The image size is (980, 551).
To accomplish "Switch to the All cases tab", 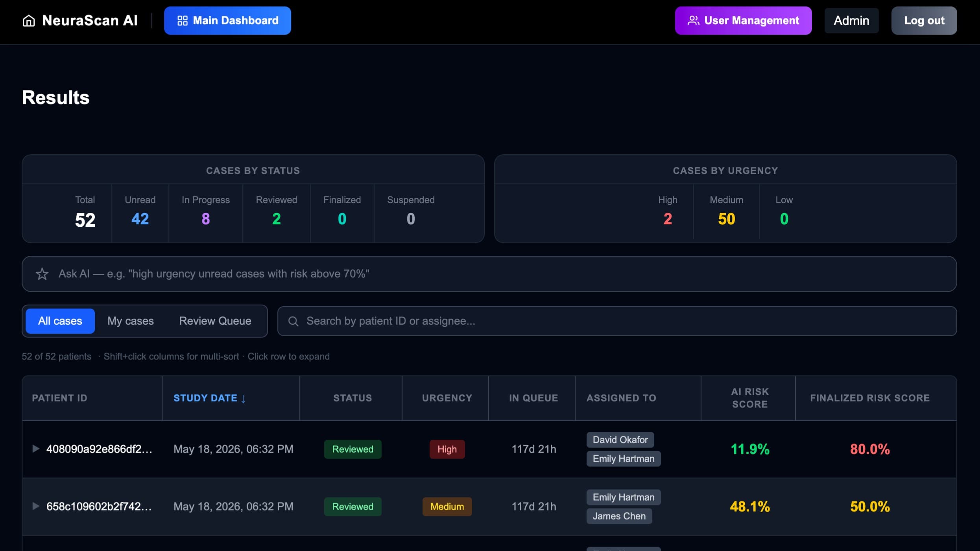I will (x=60, y=321).
